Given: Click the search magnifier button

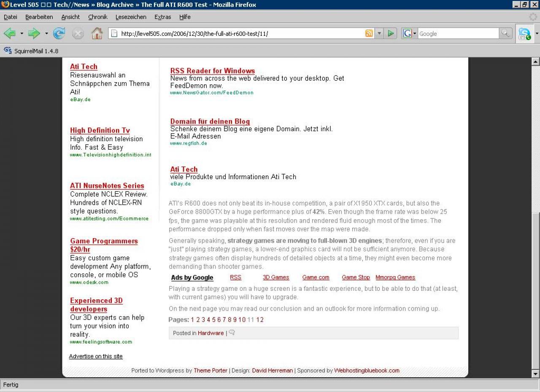Looking at the screenshot, I should pyautogui.click(x=505, y=33).
